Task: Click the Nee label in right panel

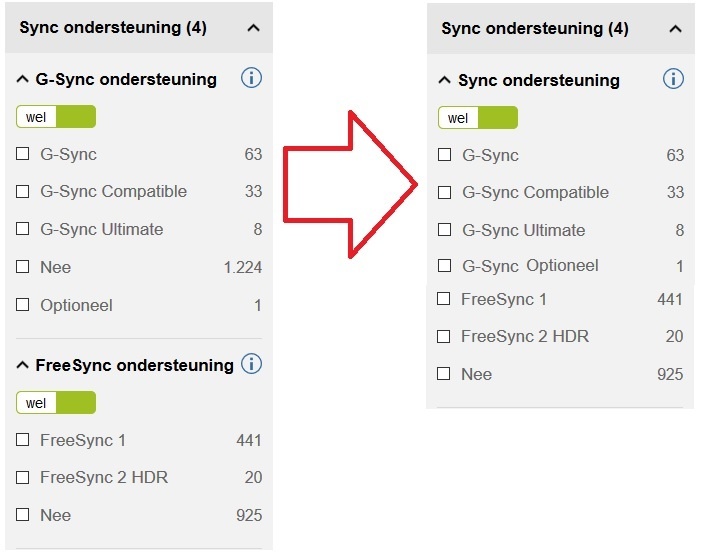Action: point(476,374)
